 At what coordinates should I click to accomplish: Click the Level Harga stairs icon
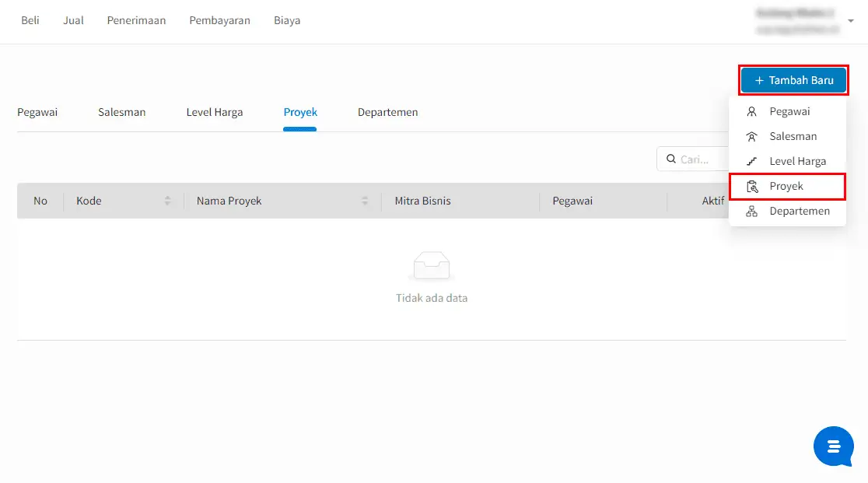(751, 162)
